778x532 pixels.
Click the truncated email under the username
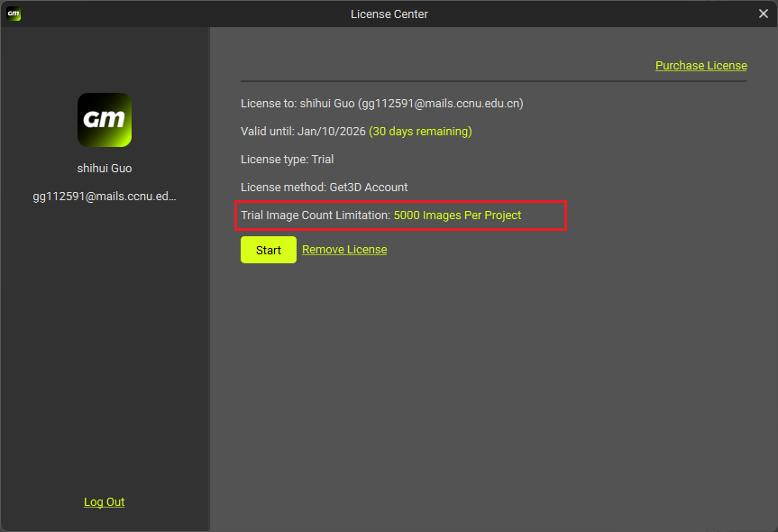pyautogui.click(x=105, y=197)
